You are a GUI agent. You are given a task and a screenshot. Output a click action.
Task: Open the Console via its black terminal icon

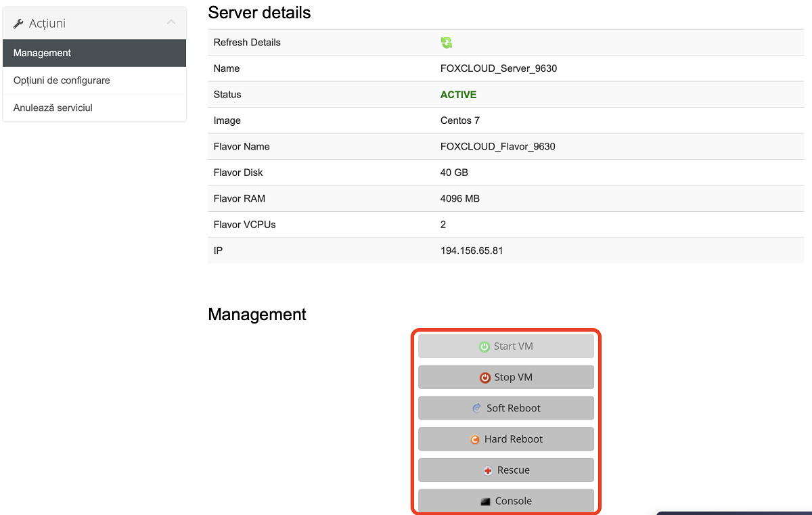click(x=485, y=501)
